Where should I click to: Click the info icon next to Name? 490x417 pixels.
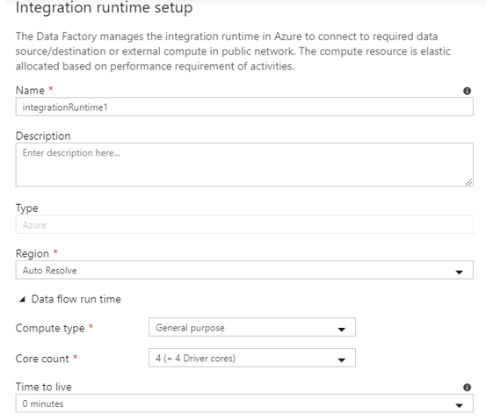(x=467, y=91)
